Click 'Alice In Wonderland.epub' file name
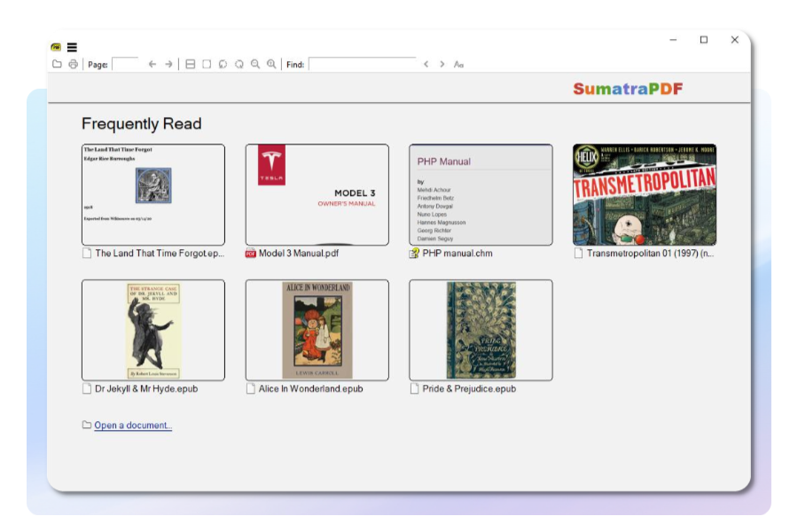The image size is (798, 532). click(311, 389)
